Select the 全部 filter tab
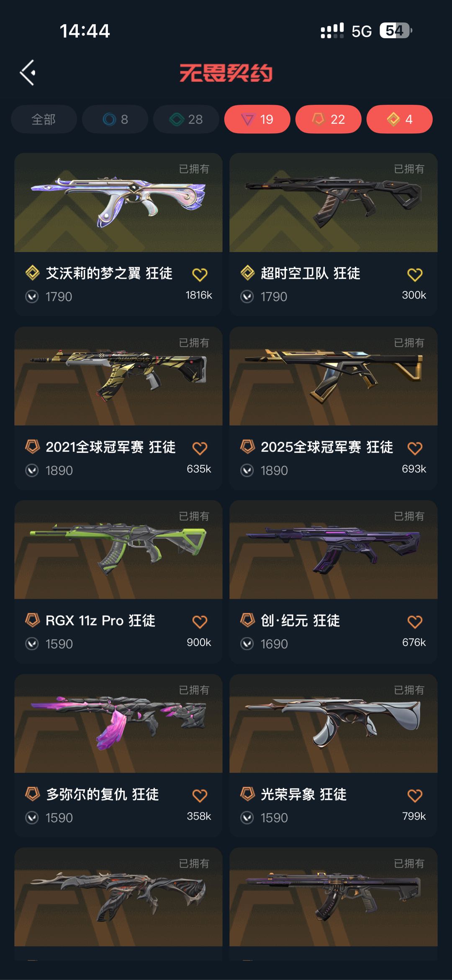This screenshot has height=980, width=452. (x=44, y=119)
